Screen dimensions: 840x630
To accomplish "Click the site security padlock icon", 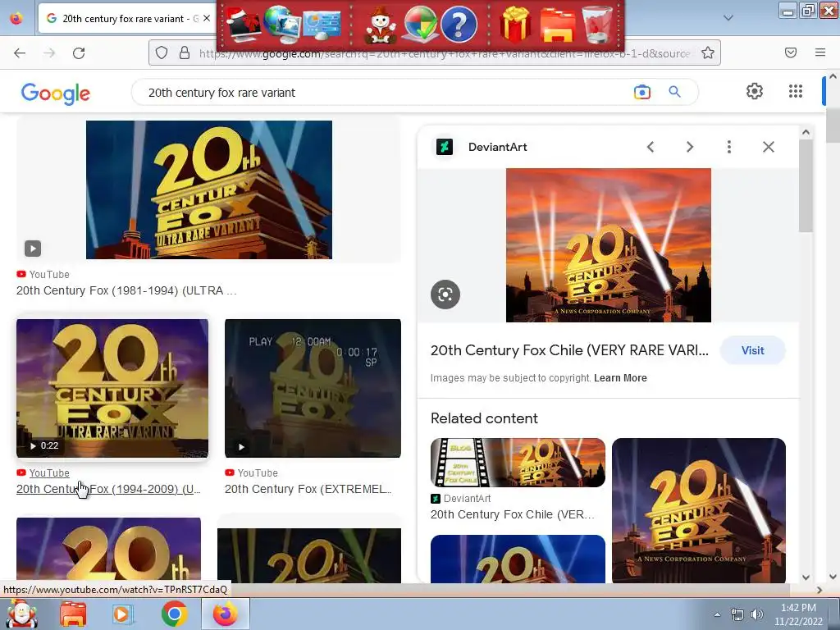I will (x=185, y=52).
